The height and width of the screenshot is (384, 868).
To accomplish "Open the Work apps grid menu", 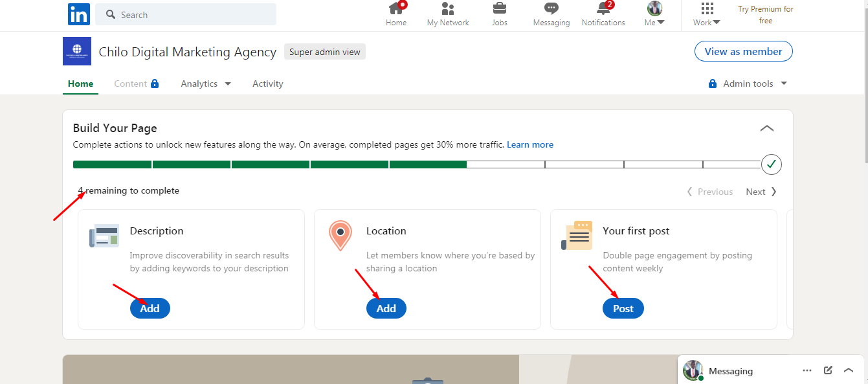I will point(707,14).
